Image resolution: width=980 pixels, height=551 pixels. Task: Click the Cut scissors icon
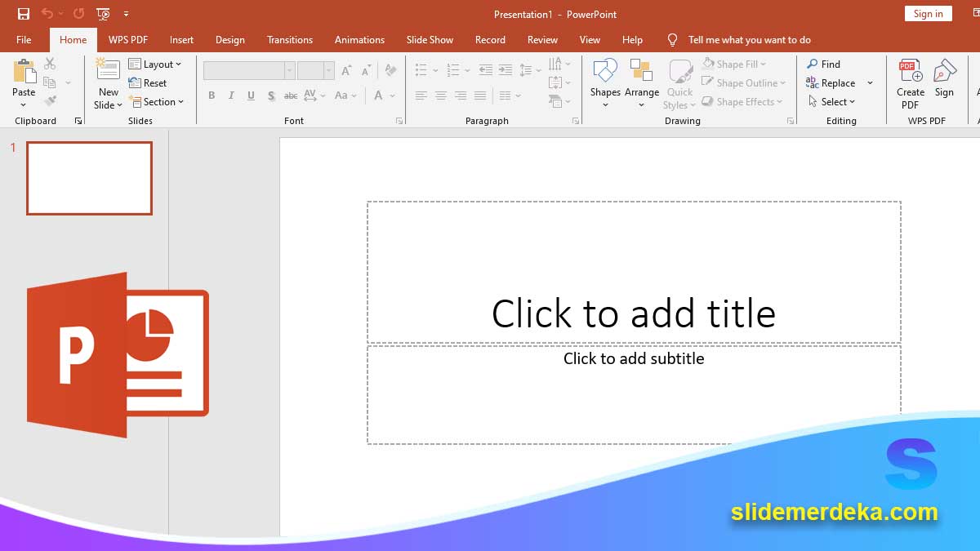click(50, 64)
